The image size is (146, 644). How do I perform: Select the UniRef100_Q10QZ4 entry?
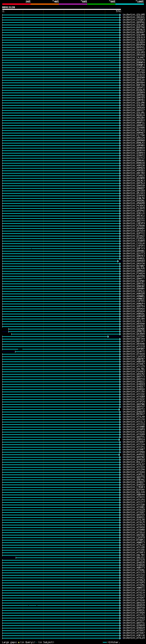click(134, 42)
